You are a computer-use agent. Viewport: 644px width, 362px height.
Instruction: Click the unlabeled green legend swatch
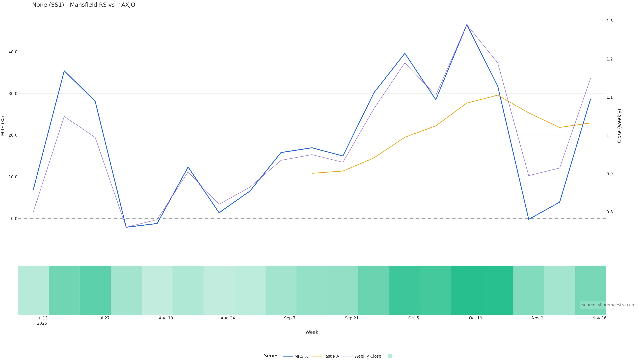point(389,356)
